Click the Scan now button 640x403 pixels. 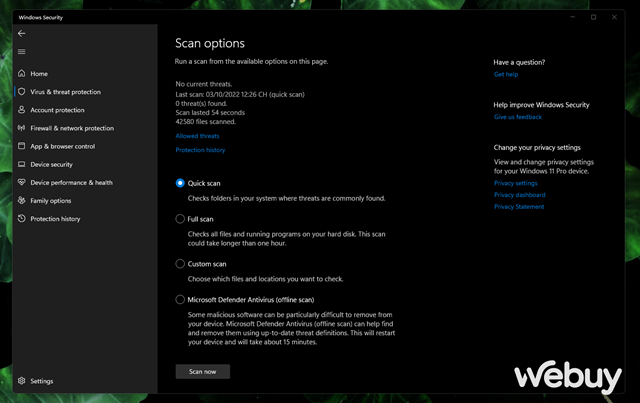[x=203, y=372]
